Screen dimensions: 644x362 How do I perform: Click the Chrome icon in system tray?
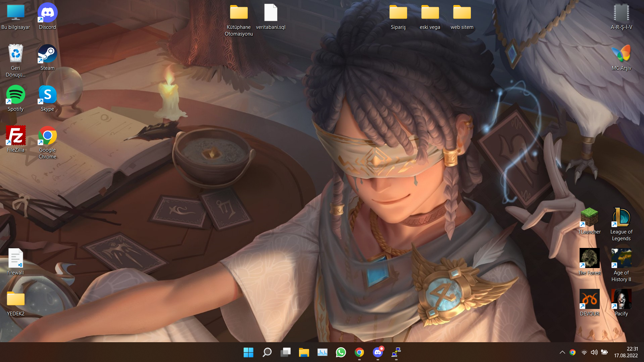573,352
